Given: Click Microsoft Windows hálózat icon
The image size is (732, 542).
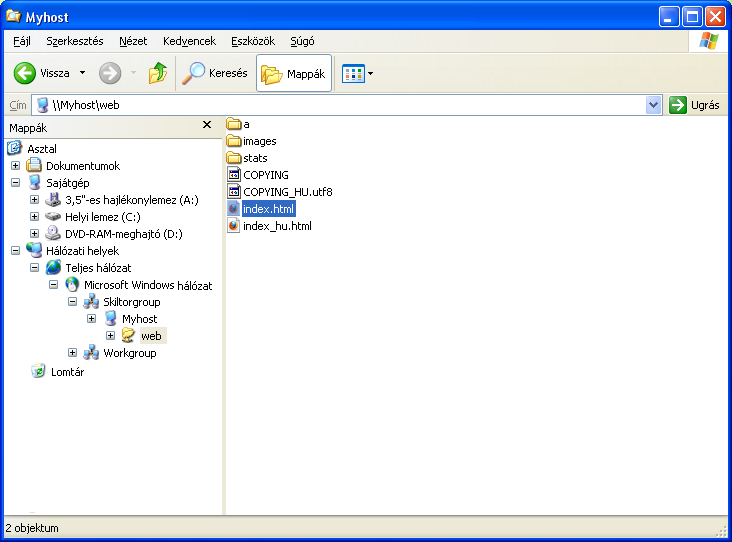Looking at the screenshot, I should tap(72, 284).
